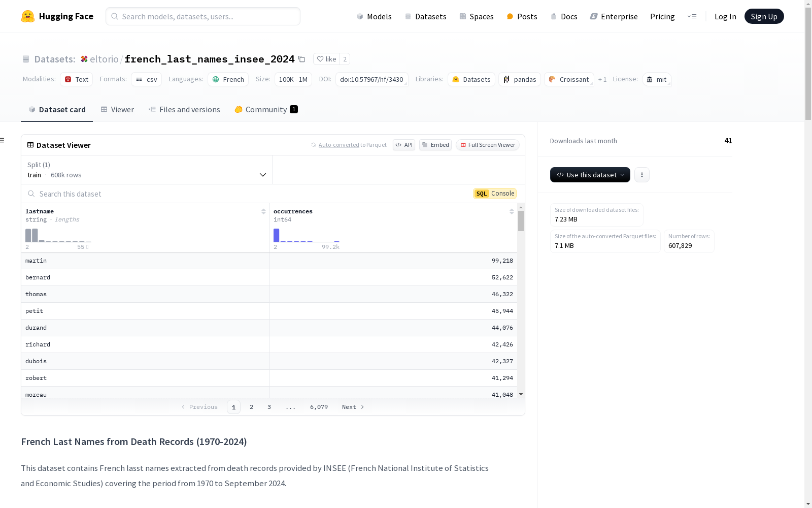Sort the occurrences column with its sort arrows
This screenshot has height=508, width=812.
click(512, 211)
